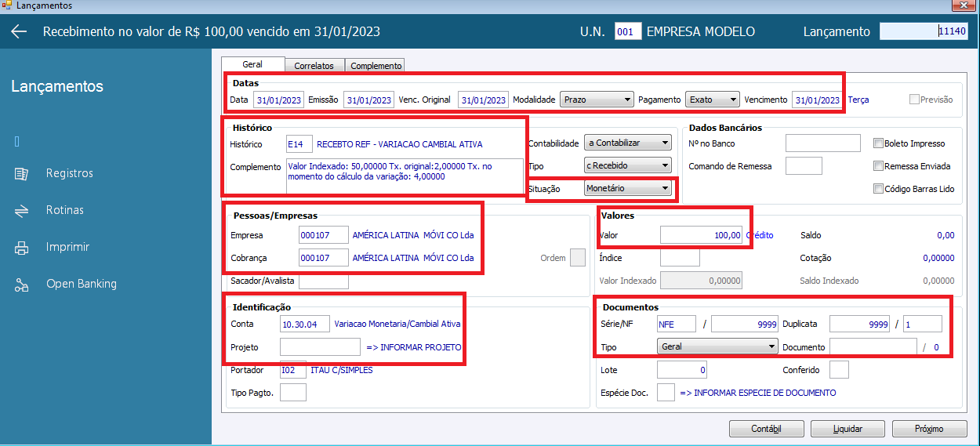980x446 pixels.
Task: Click the Contábil button
Action: tap(766, 429)
